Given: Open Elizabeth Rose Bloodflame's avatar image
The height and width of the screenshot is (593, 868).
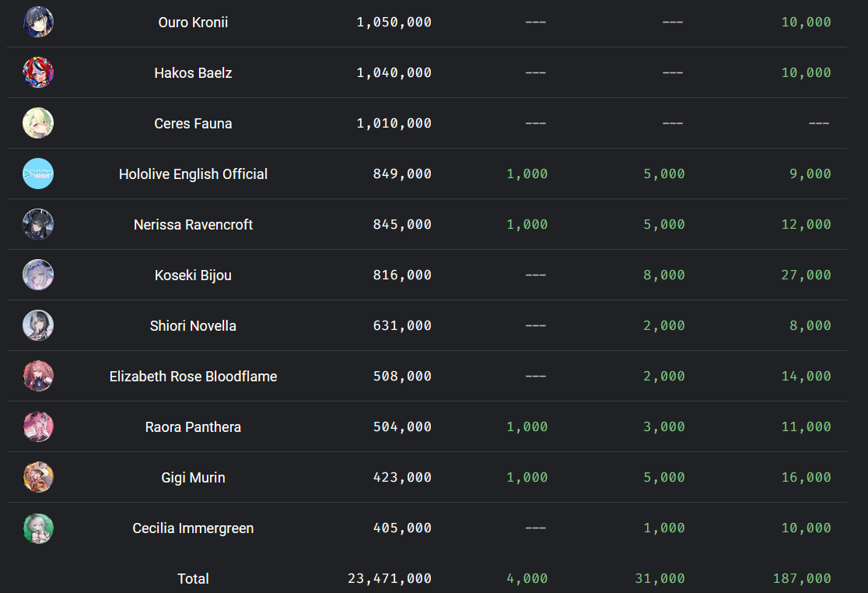Looking at the screenshot, I should [x=38, y=376].
